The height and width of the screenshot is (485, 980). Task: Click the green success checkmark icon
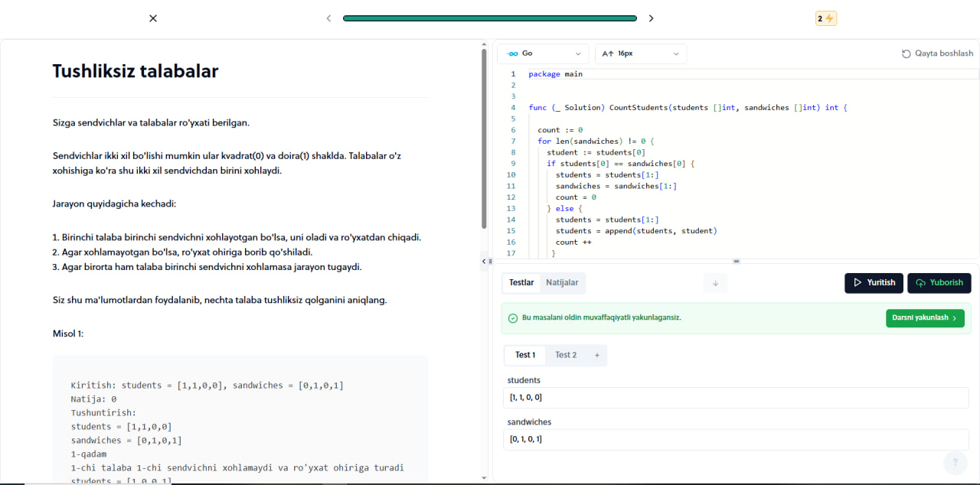pyautogui.click(x=513, y=317)
